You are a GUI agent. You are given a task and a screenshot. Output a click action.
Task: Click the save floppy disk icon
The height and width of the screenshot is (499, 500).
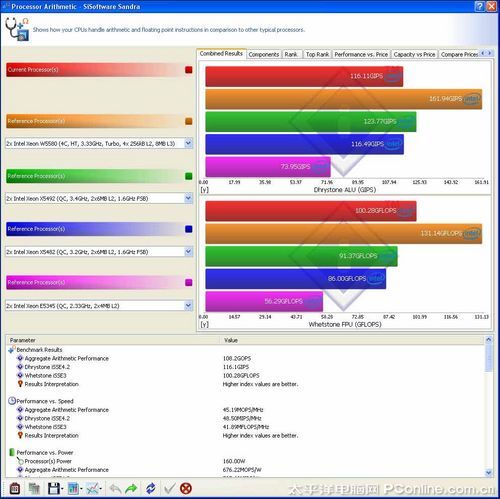(x=54, y=489)
